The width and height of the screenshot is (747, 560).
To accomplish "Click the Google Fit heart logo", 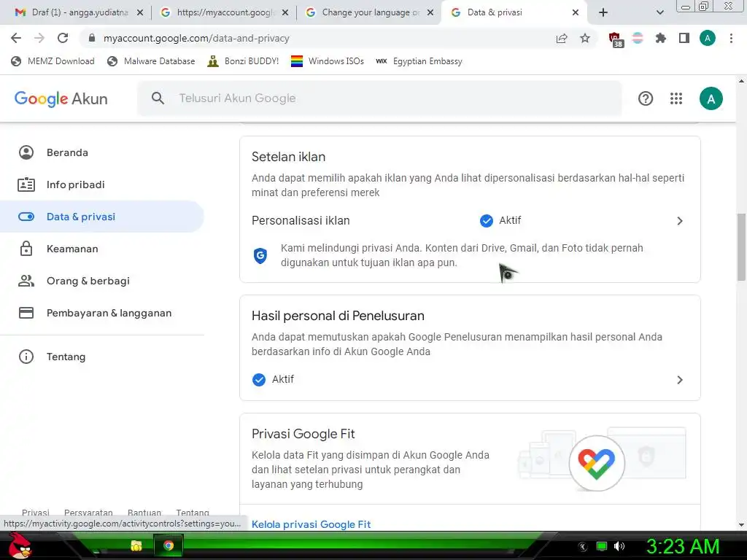I will tap(597, 463).
